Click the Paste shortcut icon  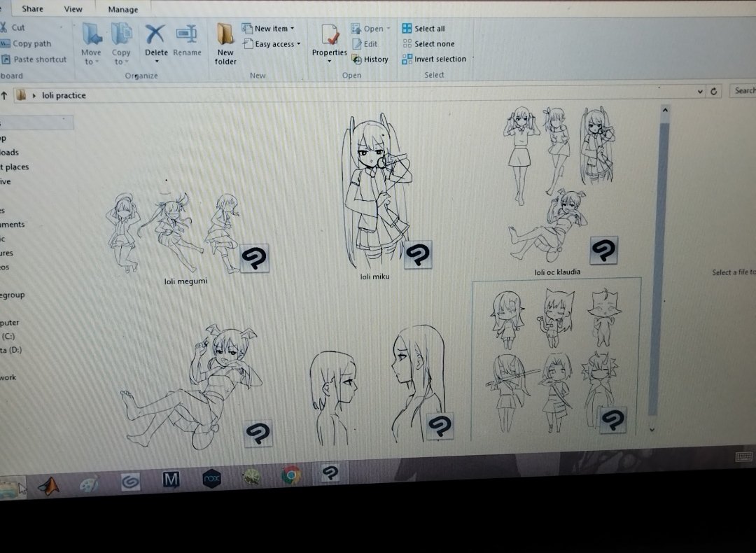pyautogui.click(x=6, y=59)
